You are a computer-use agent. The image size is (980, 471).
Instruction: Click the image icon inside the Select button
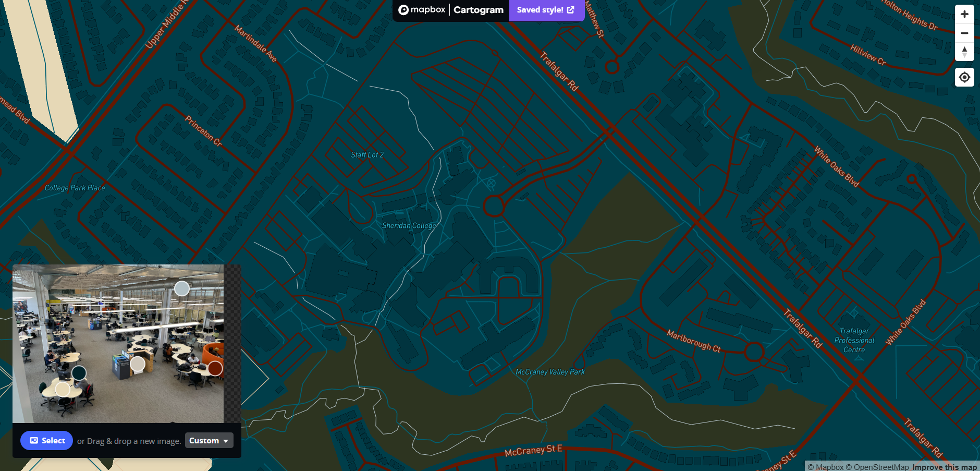pyautogui.click(x=34, y=440)
